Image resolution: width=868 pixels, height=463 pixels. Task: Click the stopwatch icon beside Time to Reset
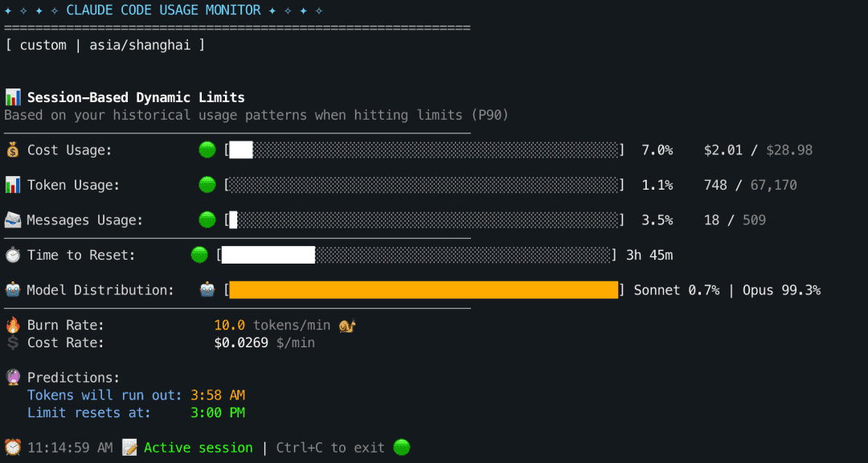click(13, 255)
